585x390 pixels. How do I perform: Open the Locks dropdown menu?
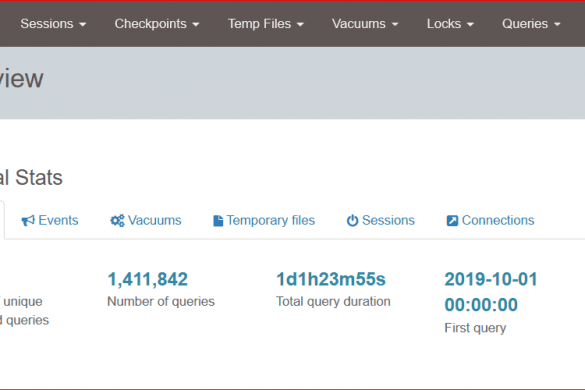[x=450, y=24]
